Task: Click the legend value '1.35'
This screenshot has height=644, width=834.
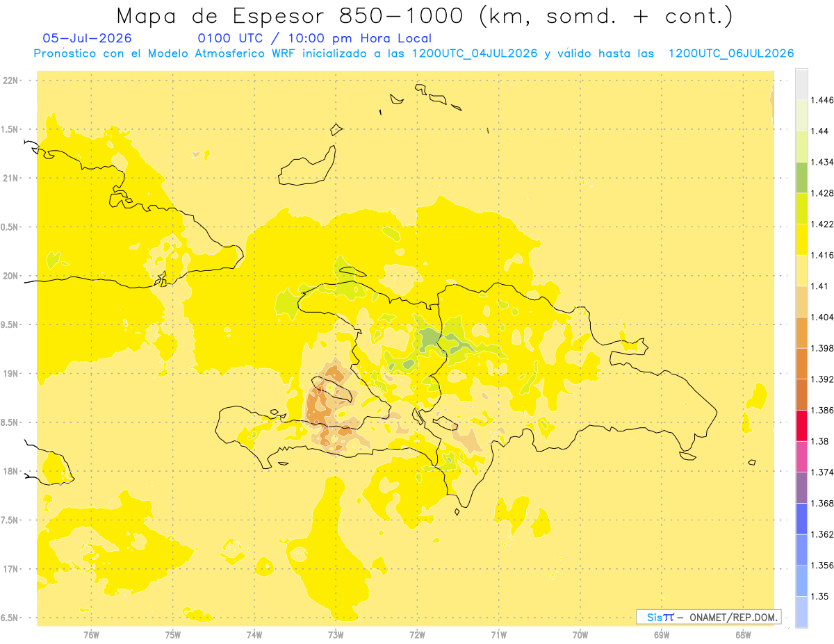Action: click(819, 596)
